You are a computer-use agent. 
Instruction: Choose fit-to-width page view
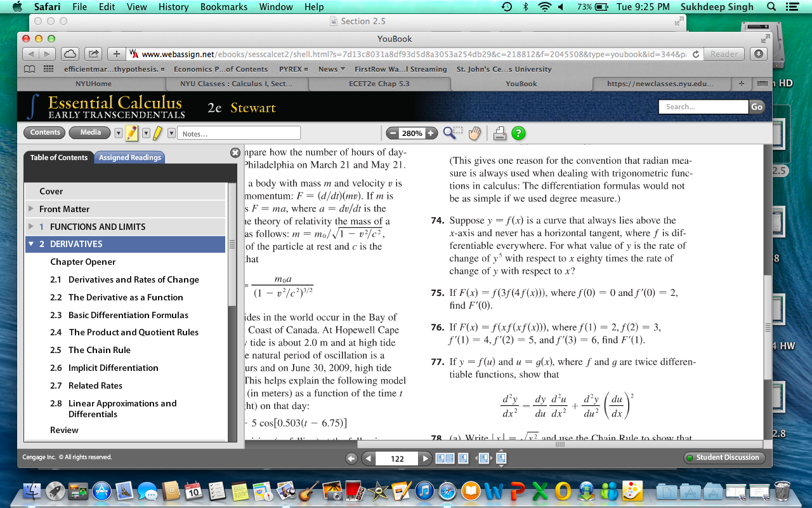click(483, 458)
